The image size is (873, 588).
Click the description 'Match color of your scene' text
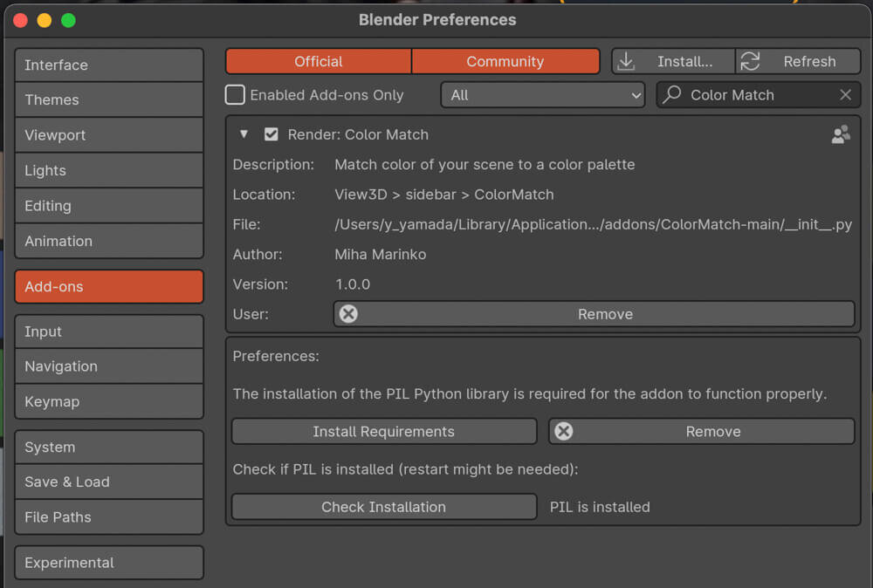coord(485,165)
